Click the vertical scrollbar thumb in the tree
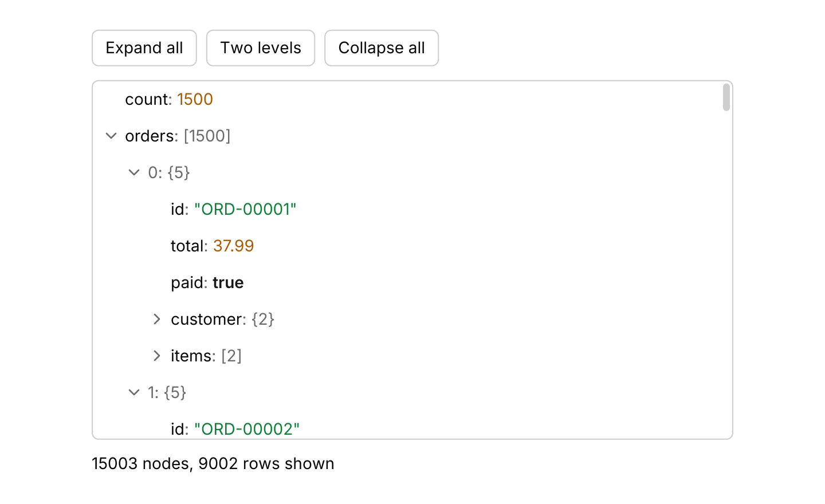Image resolution: width=825 pixels, height=504 pixels. [726, 97]
